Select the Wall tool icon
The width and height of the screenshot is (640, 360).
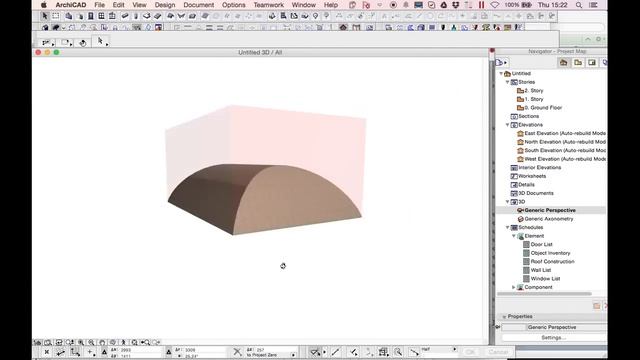pos(69,16)
